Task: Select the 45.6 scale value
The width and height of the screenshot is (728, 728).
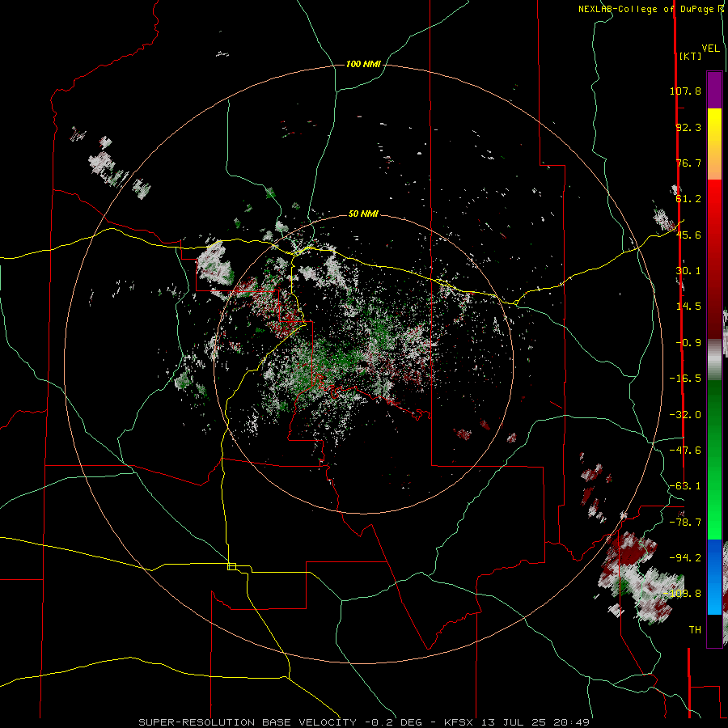Action: (x=688, y=235)
